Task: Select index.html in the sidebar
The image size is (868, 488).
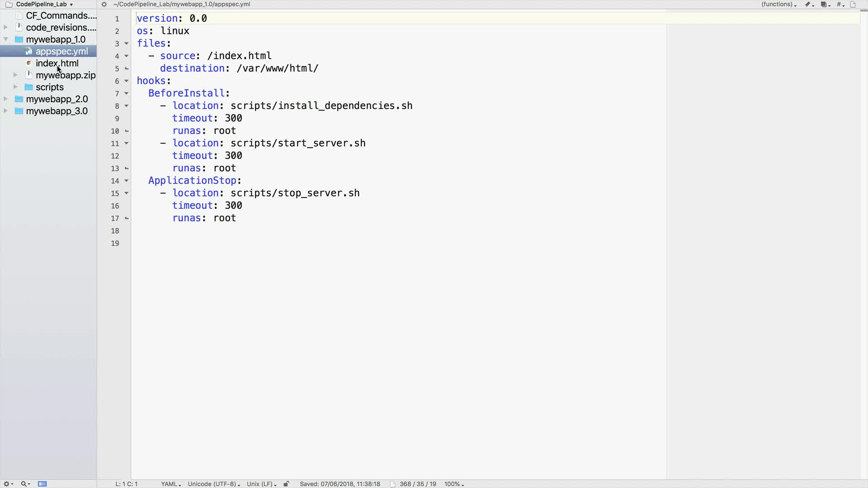Action: 57,63
